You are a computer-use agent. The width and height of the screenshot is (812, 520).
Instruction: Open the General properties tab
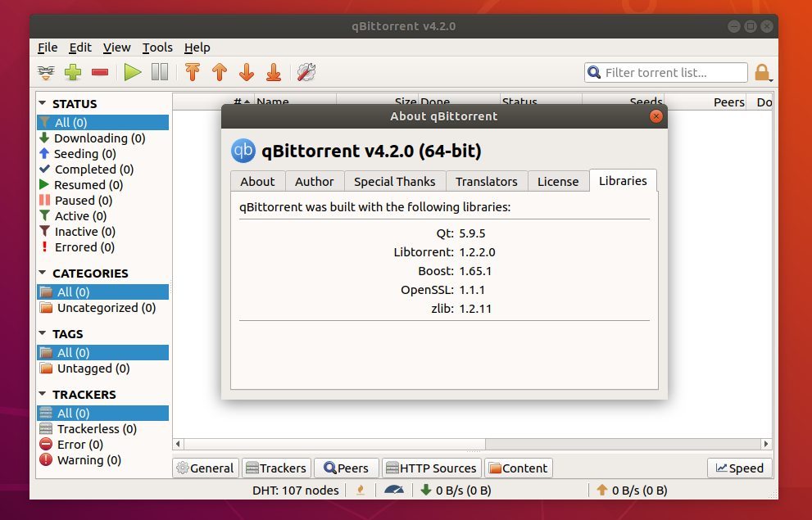coord(206,468)
